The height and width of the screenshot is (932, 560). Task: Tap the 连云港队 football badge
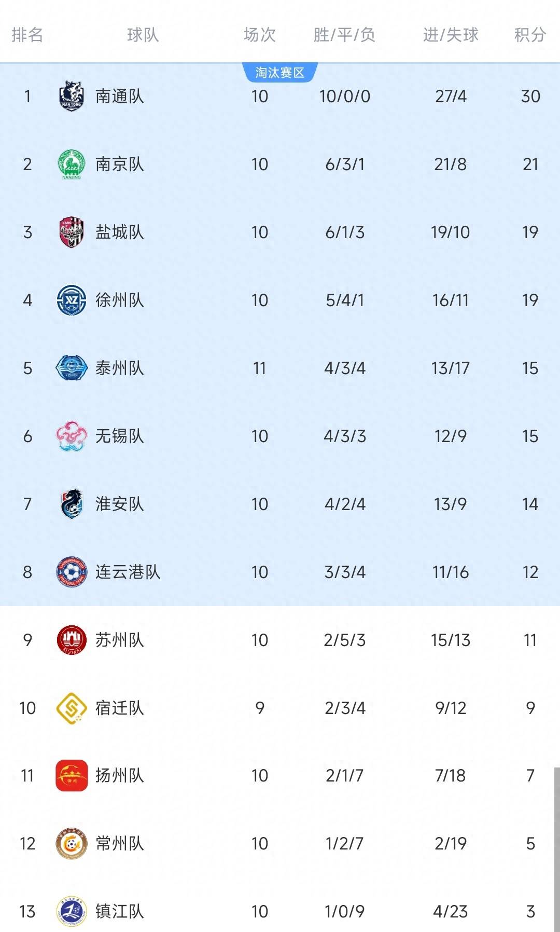pos(72,572)
